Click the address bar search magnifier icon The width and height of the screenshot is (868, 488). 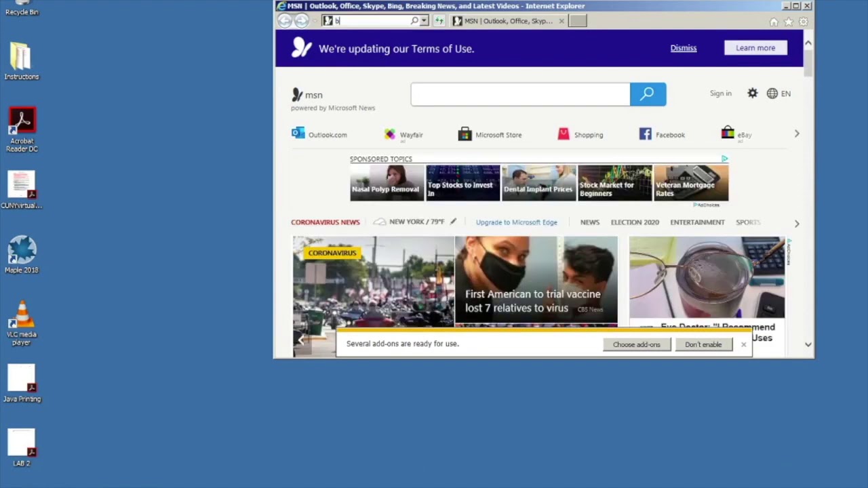coord(414,21)
